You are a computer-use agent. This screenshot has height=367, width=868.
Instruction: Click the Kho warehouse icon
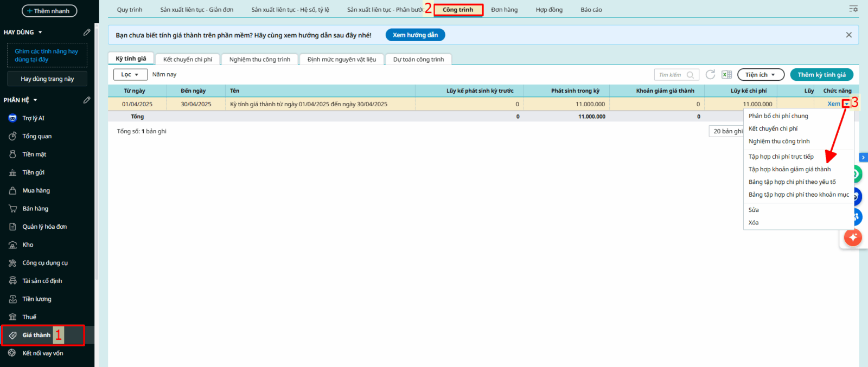[x=12, y=245]
